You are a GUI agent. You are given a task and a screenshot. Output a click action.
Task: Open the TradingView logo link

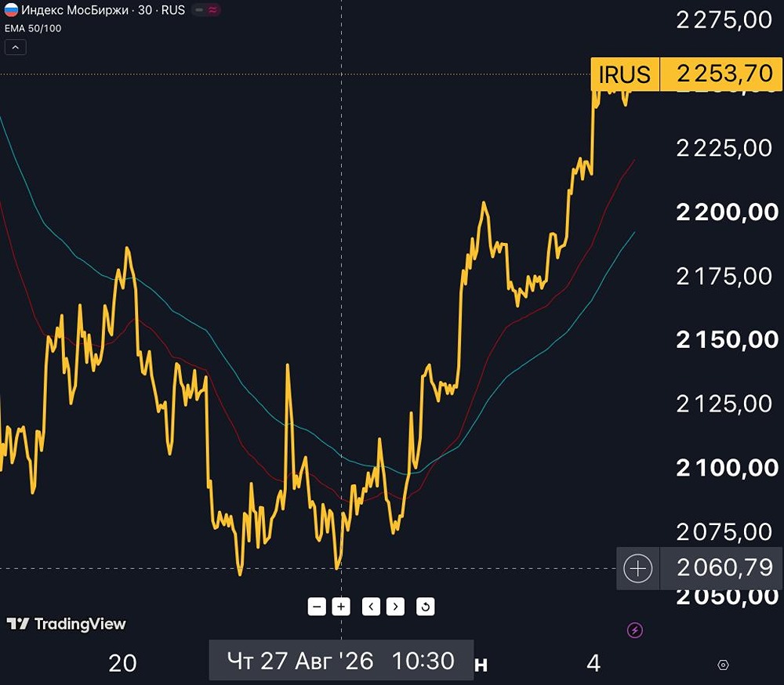coord(66,624)
